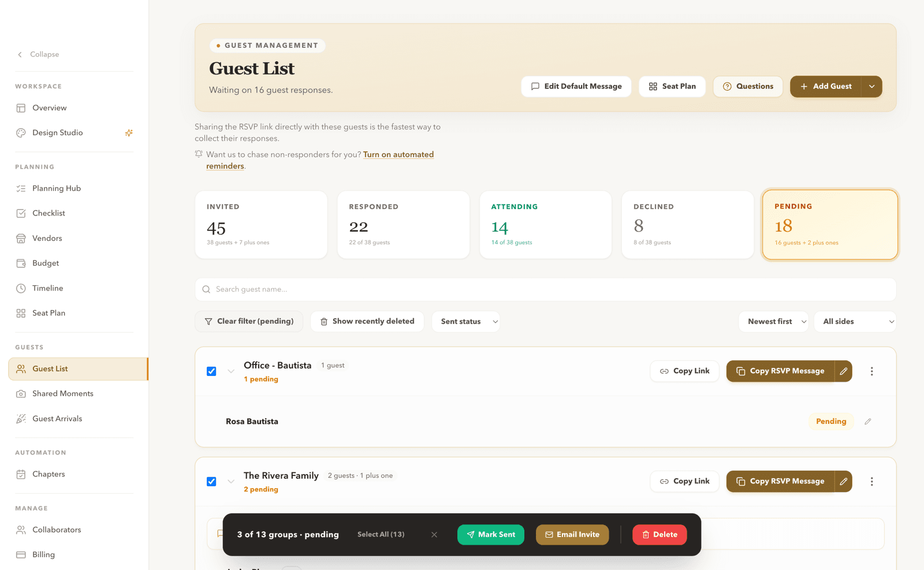Collapse The Rivera Family group chevron

(231, 482)
